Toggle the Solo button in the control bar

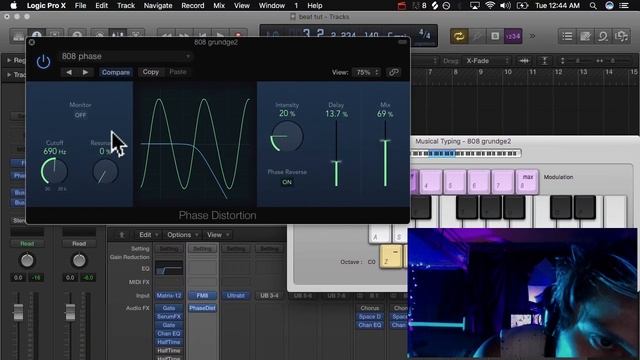tap(495, 36)
